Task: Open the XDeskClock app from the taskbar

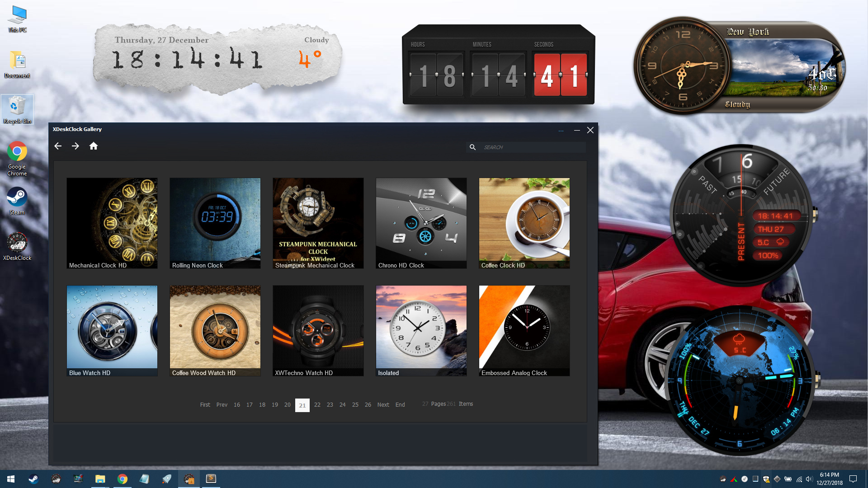Action: (189, 479)
